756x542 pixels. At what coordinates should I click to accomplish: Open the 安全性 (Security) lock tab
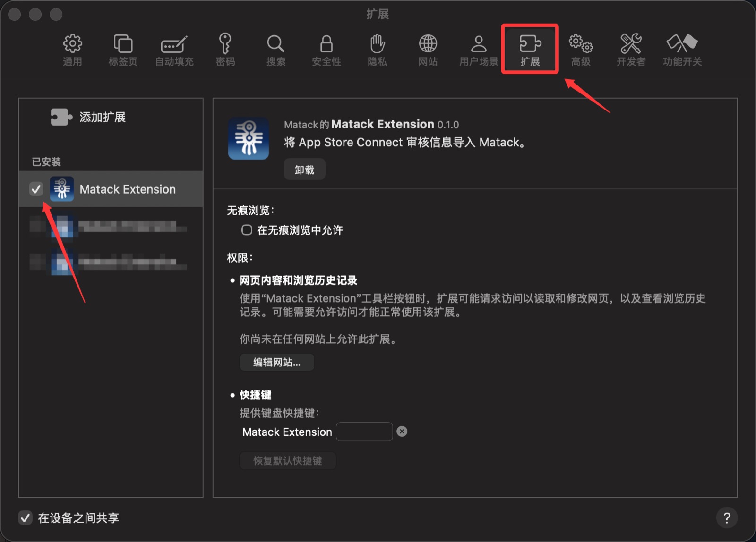[x=326, y=50]
